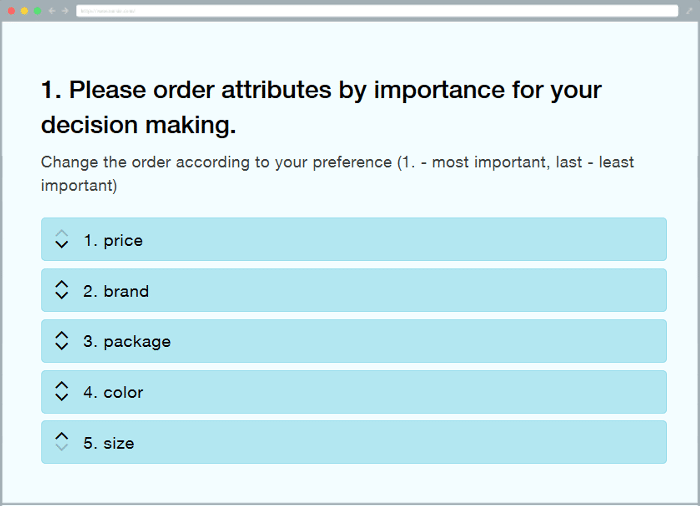700x506 pixels.
Task: Select the '4. color' ranking item
Action: click(x=354, y=392)
